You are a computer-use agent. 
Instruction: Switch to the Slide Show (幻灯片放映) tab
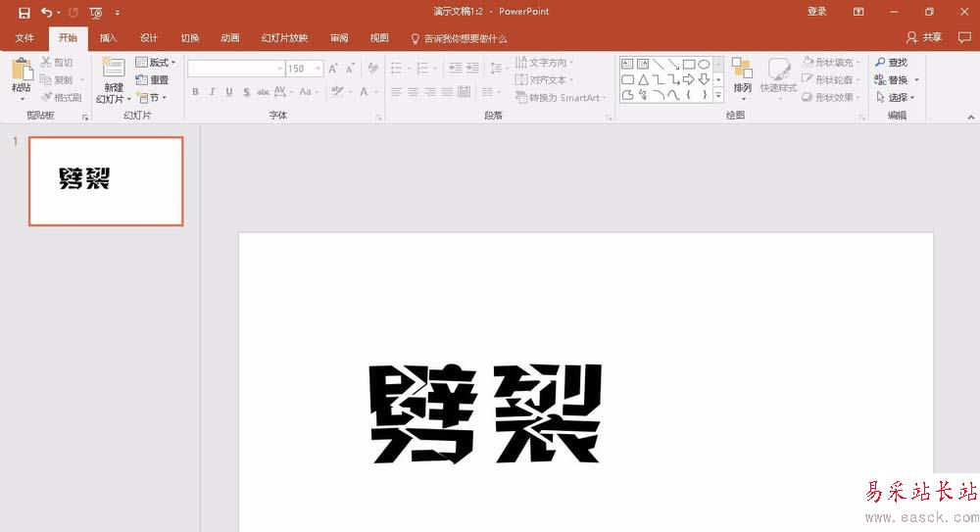pos(284,38)
